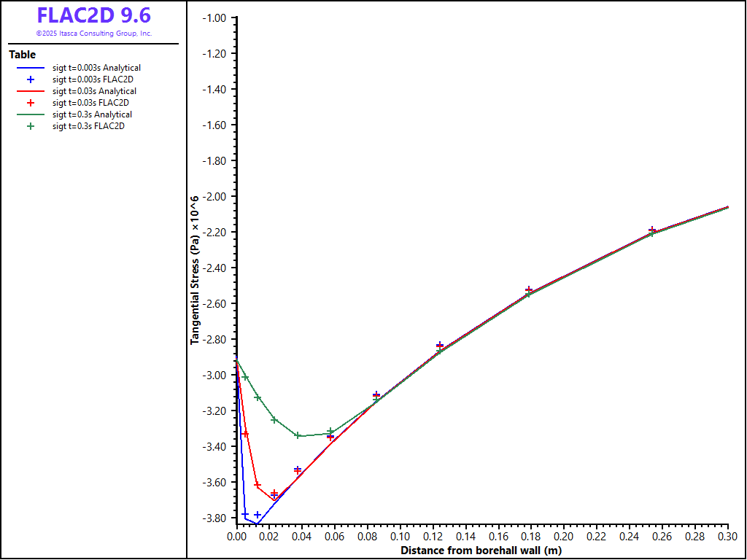Click the FLAC2D 9.6 title text
The image size is (747, 560).
(x=93, y=15)
